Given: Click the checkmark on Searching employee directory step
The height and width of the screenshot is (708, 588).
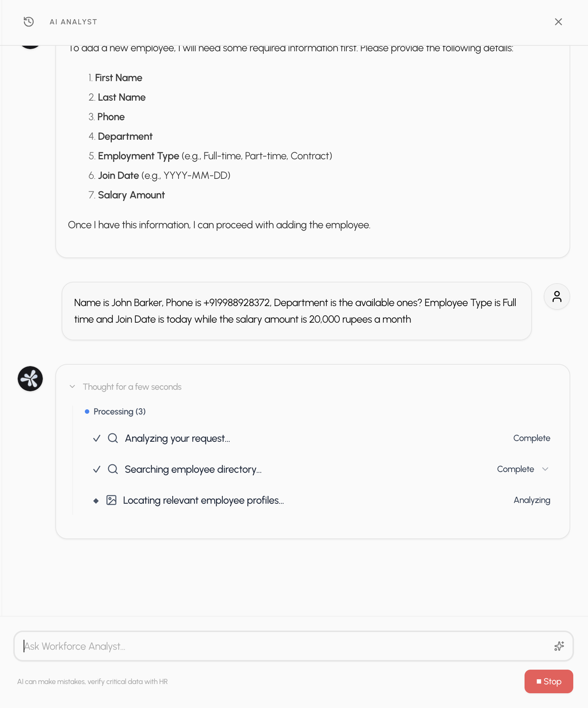Looking at the screenshot, I should pyautogui.click(x=96, y=469).
